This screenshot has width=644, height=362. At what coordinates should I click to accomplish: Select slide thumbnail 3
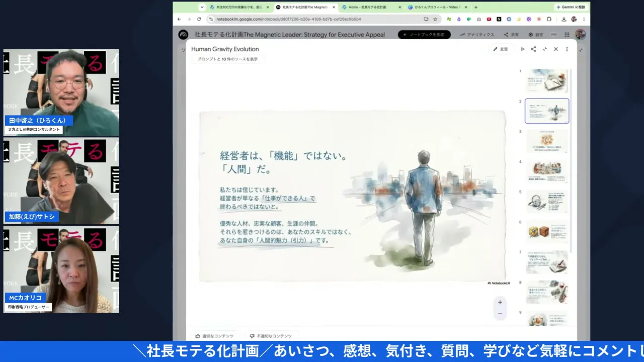547,141
